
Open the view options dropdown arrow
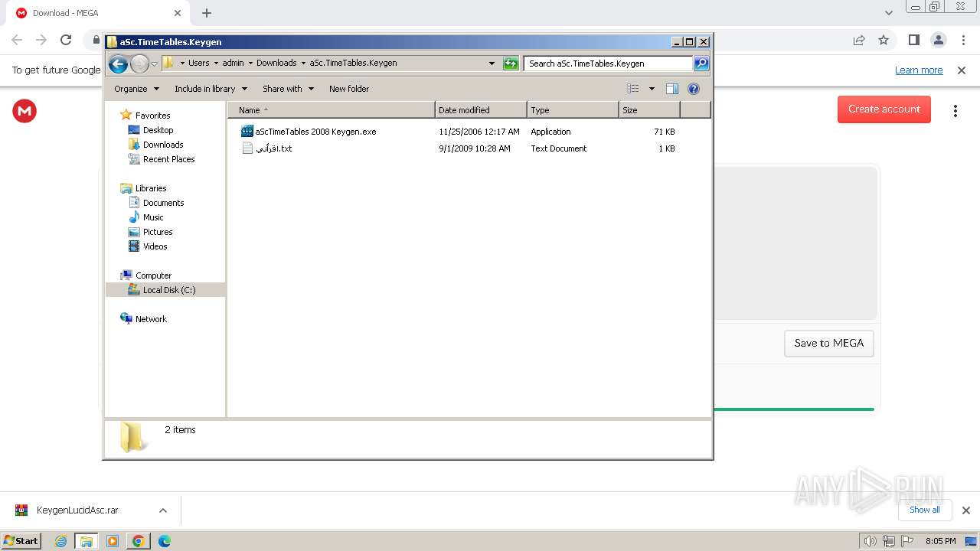(652, 89)
